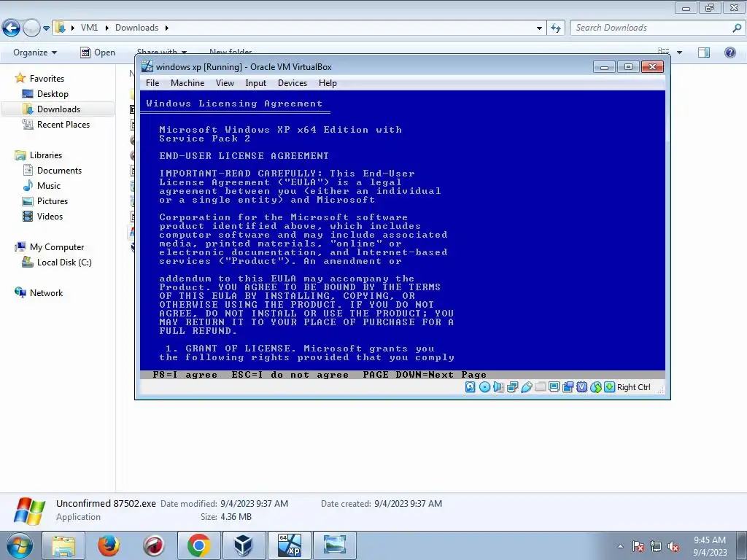Click the Explorer forward navigation button
The image size is (747, 560).
pos(31,28)
